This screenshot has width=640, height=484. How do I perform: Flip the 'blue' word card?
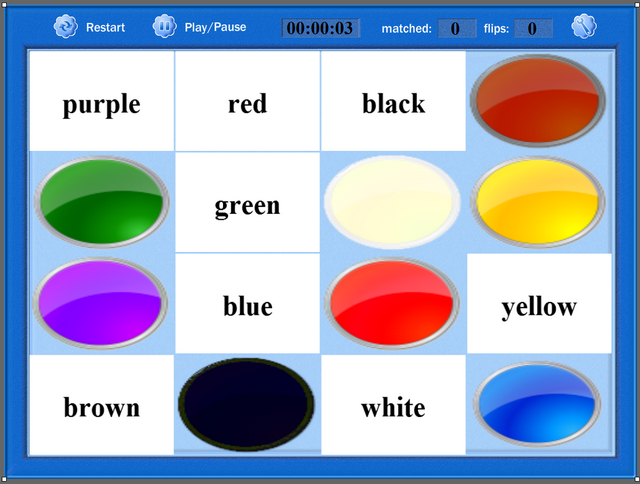[x=247, y=304]
